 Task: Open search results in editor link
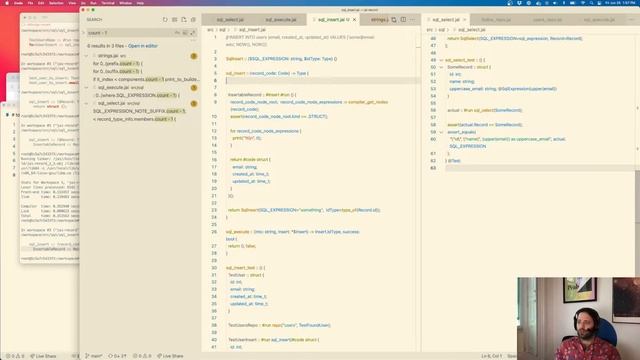pyautogui.click(x=143, y=46)
